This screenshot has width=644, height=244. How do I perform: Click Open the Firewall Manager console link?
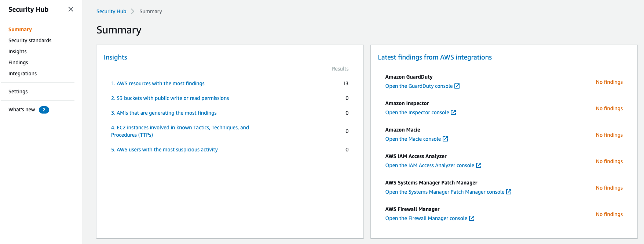pyautogui.click(x=426, y=218)
